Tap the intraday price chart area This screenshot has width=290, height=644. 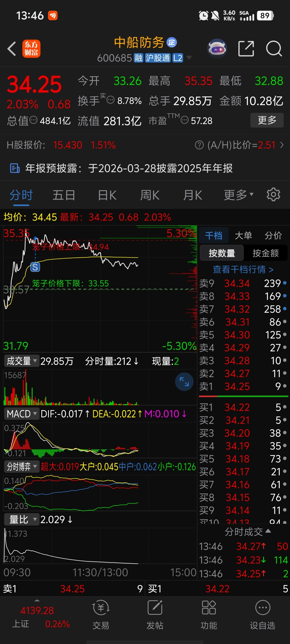tap(100, 289)
